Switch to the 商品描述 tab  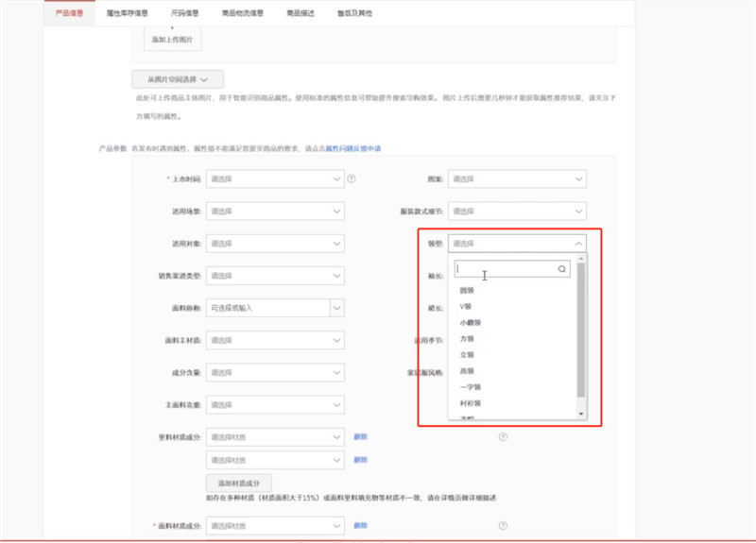coord(301,13)
